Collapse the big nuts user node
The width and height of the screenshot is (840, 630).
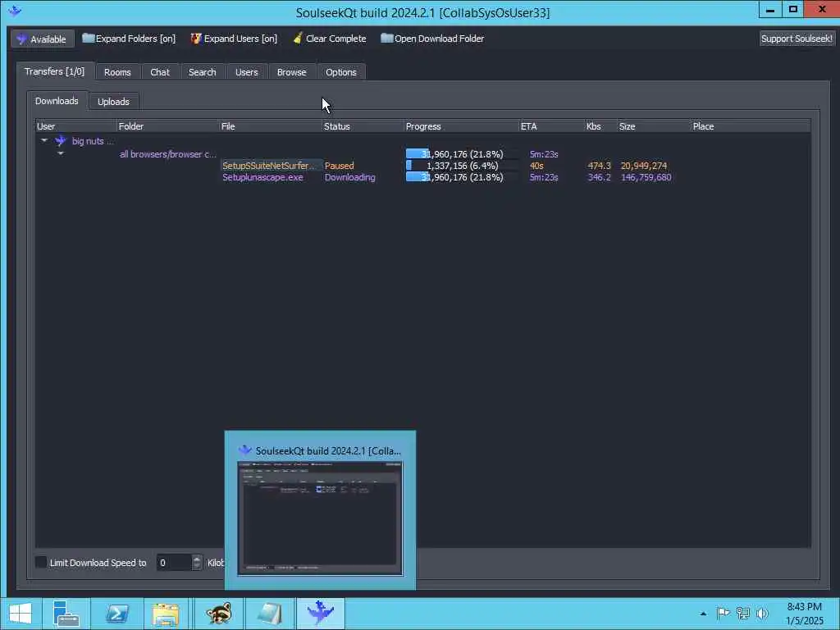pyautogui.click(x=44, y=141)
